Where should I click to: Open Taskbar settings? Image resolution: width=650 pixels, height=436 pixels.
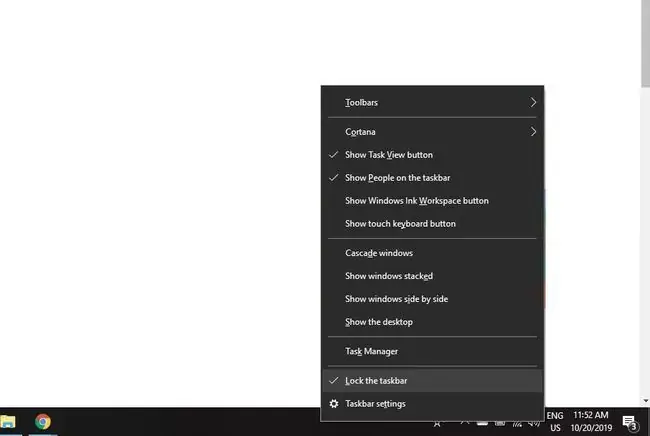pyautogui.click(x=432, y=404)
